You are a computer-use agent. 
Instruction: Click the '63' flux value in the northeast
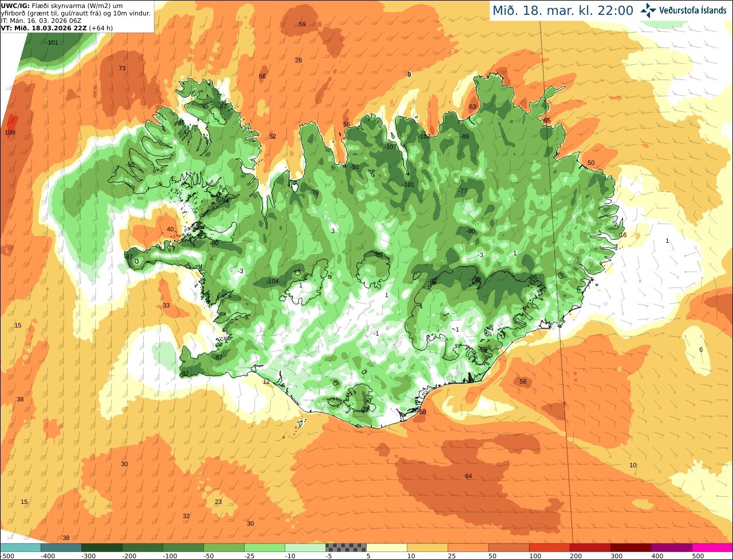click(x=472, y=107)
